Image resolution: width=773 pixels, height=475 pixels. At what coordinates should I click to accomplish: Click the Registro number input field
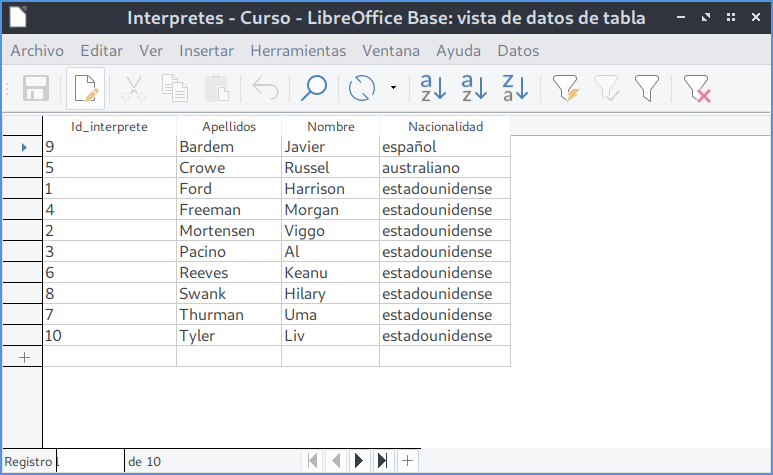coord(90,461)
